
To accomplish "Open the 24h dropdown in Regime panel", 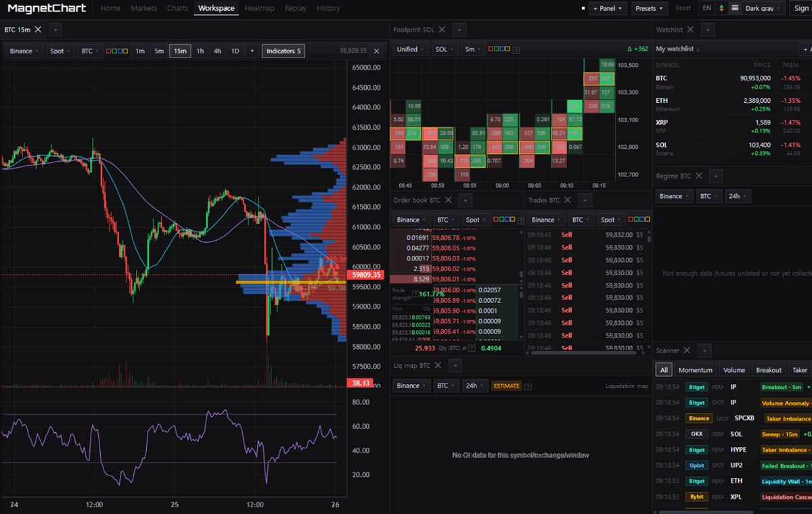I will point(737,196).
